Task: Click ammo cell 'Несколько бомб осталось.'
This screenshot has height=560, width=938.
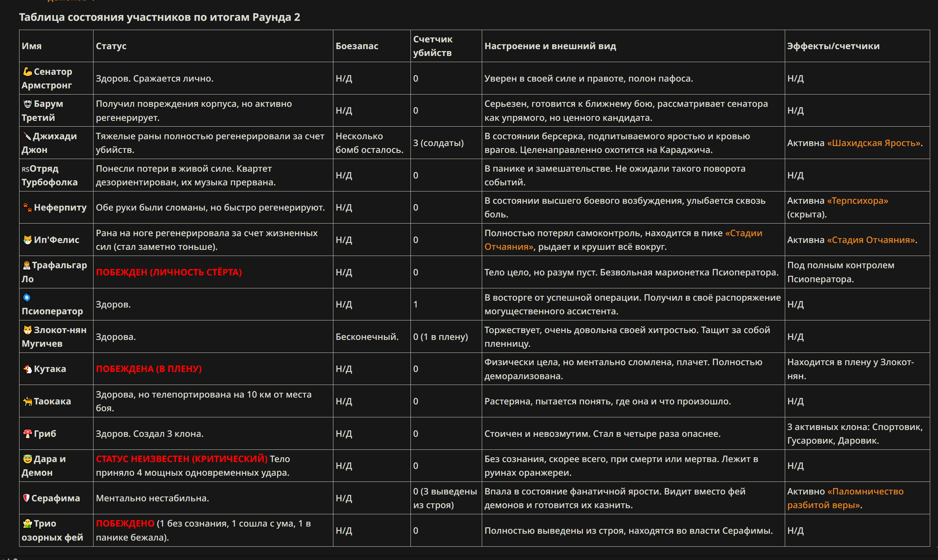Action: click(370, 143)
